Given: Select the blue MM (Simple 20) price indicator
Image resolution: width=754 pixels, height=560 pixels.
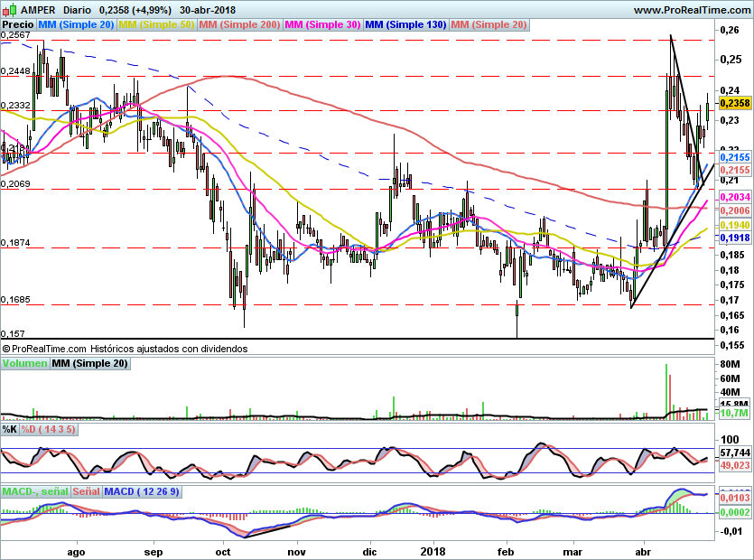Looking at the screenshot, I should tap(77, 25).
